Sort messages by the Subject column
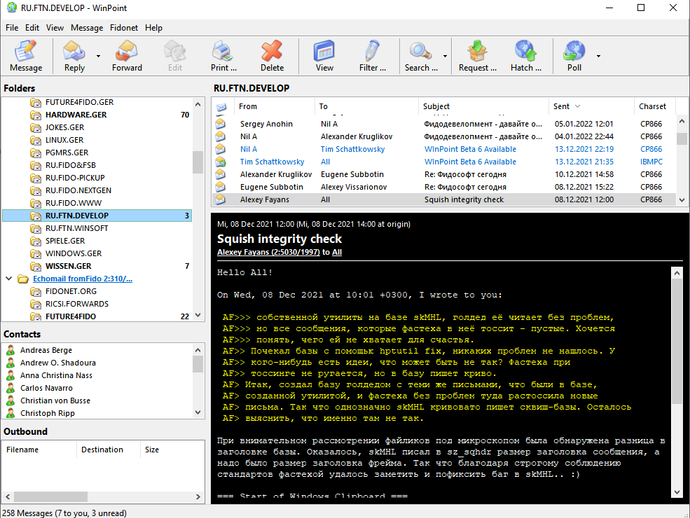 [483, 106]
